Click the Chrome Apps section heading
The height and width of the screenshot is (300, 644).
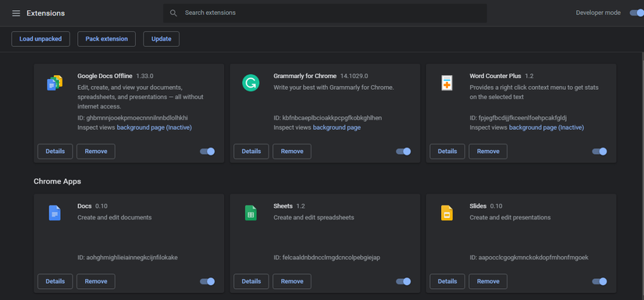58,181
